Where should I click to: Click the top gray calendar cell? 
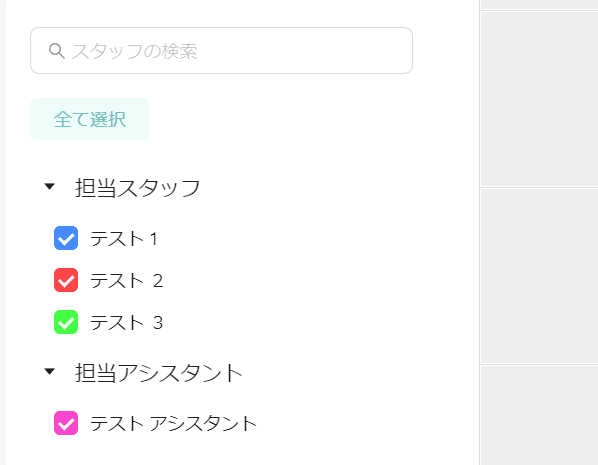(x=539, y=98)
